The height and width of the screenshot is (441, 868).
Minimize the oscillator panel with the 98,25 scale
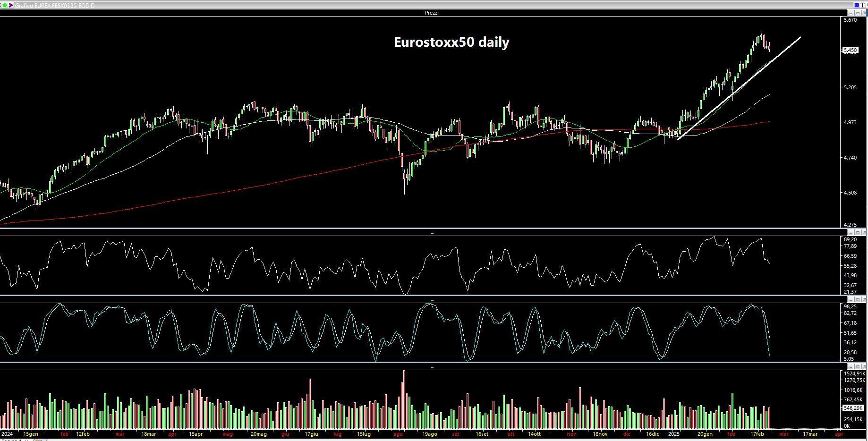pos(851,299)
